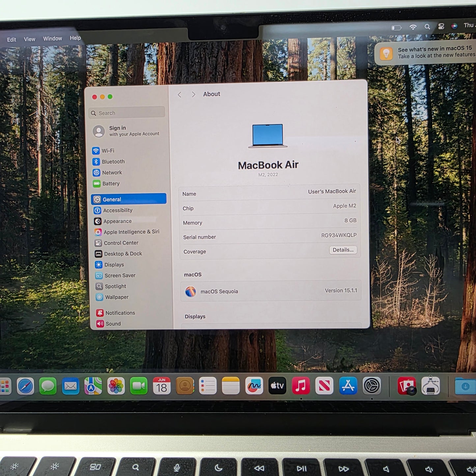The height and width of the screenshot is (476, 476).
Task: Open Calendar showing JUN 18 in Dock
Action: 161,386
